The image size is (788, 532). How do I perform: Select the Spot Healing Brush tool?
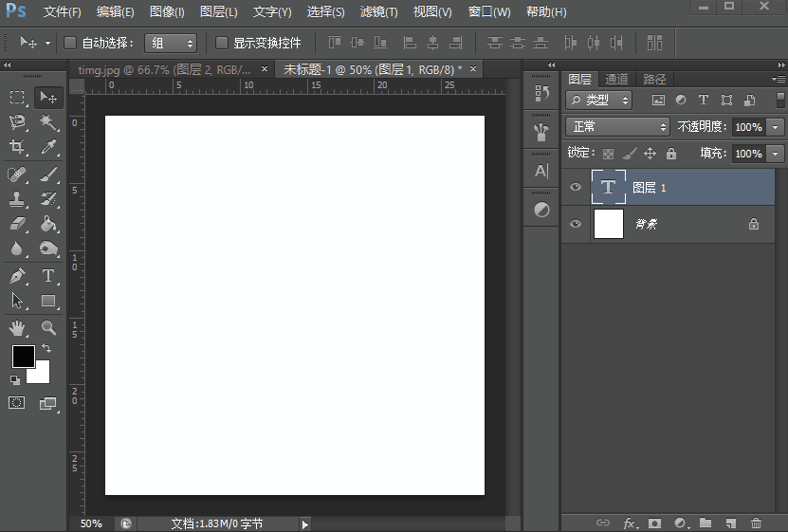click(17, 174)
